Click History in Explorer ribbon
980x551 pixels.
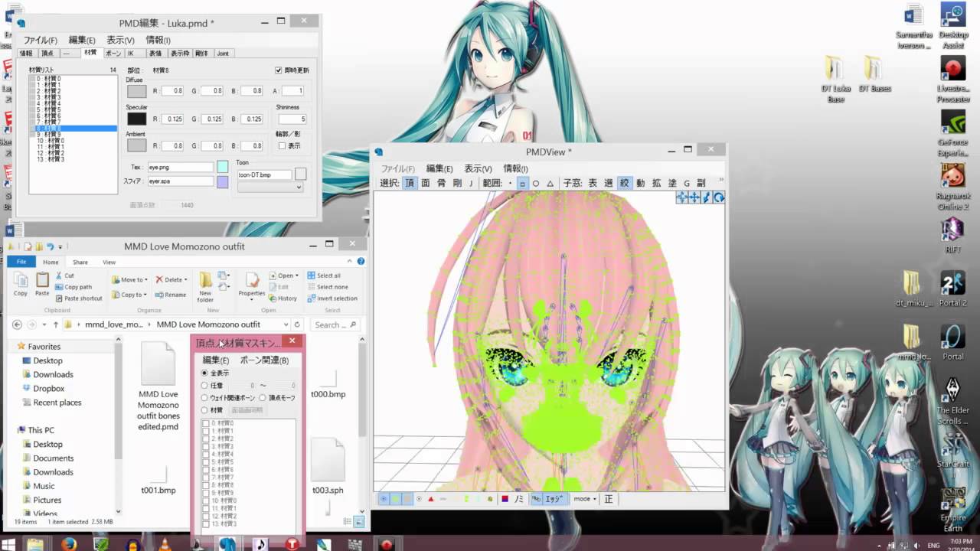[x=283, y=298]
